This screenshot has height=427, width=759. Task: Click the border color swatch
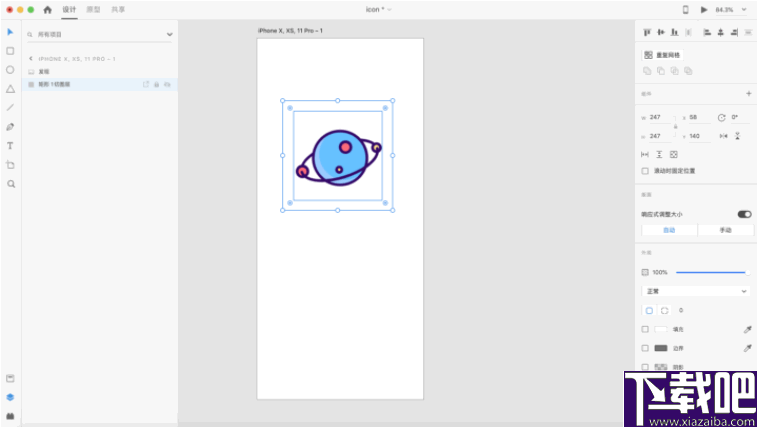click(661, 348)
